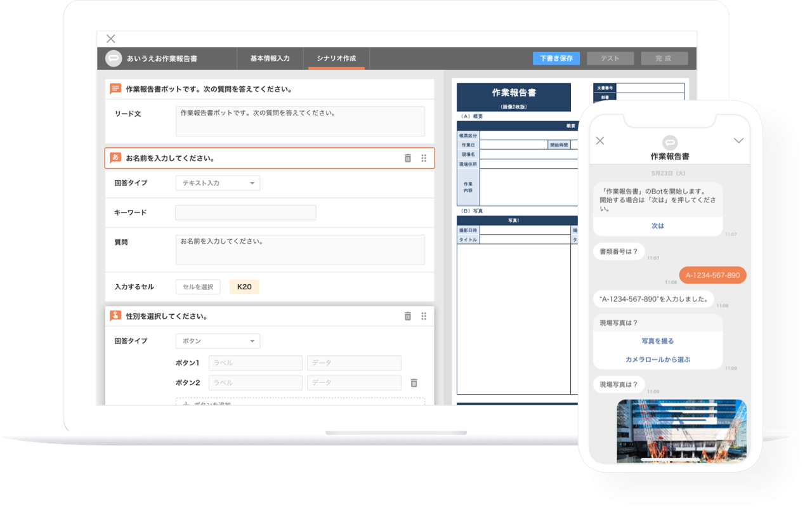Image resolution: width=812 pixels, height=510 pixels.
Task: Click the 下書き保存 button
Action: (x=556, y=58)
